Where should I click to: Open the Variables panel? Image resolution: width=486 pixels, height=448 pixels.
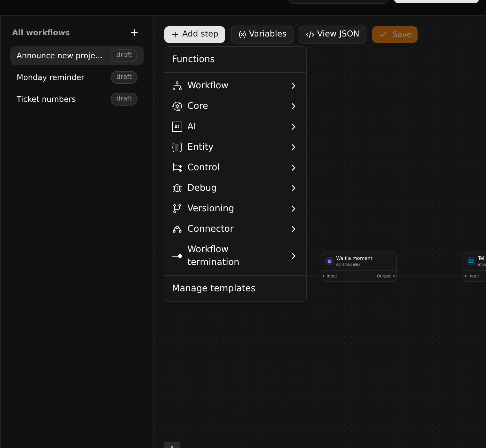pyautogui.click(x=262, y=34)
